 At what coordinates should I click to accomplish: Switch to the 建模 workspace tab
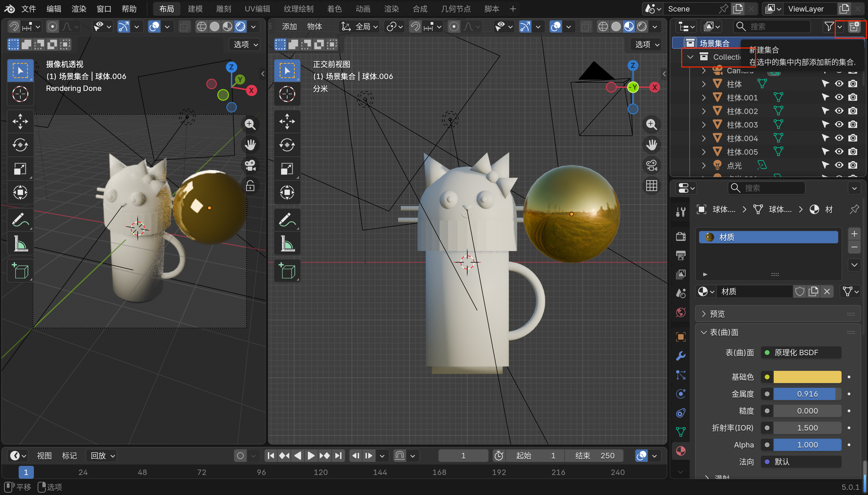(195, 9)
